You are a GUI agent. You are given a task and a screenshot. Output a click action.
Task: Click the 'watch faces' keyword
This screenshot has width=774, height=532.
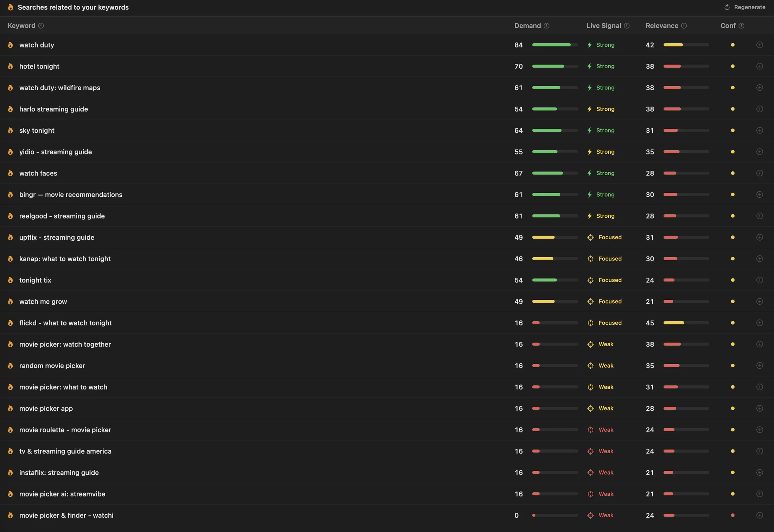pyautogui.click(x=38, y=173)
